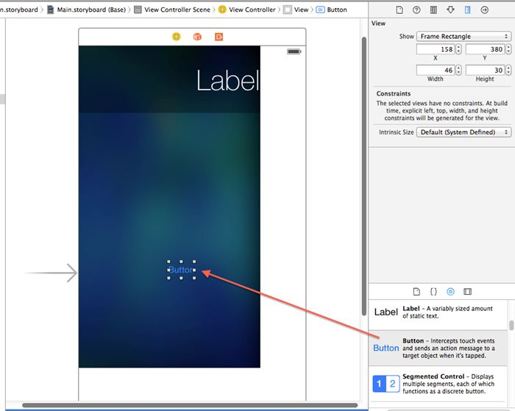Image resolution: width=515 pixels, height=411 pixels.
Task: Select the First Responder dock icon
Action: pyautogui.click(x=197, y=37)
